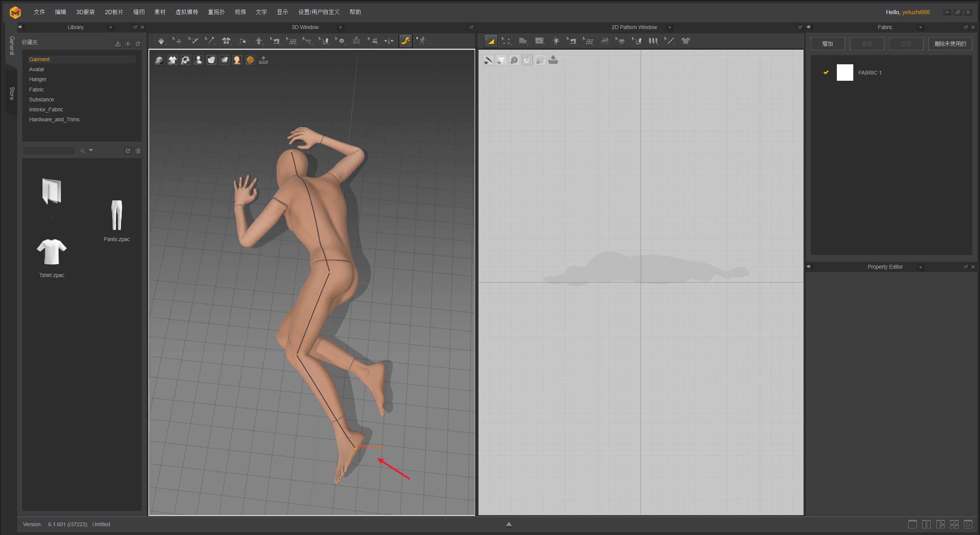The width and height of the screenshot is (980, 535).
Task: Click the iron icon in 2D toolbar
Action: pyautogui.click(x=604, y=41)
